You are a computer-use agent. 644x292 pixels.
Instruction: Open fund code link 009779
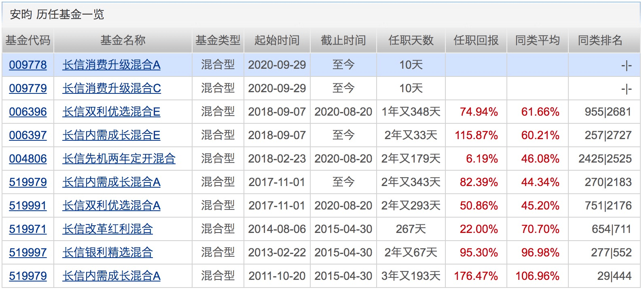point(28,88)
